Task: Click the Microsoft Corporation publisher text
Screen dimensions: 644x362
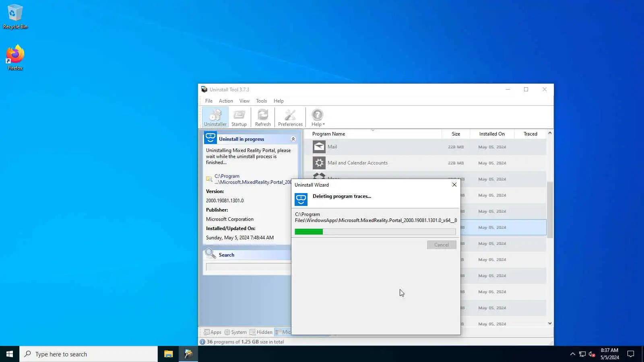Action: click(x=230, y=219)
